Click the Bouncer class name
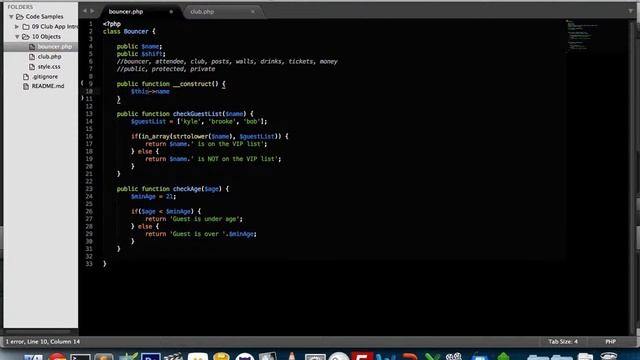This screenshot has width=640, height=360. [x=136, y=31]
